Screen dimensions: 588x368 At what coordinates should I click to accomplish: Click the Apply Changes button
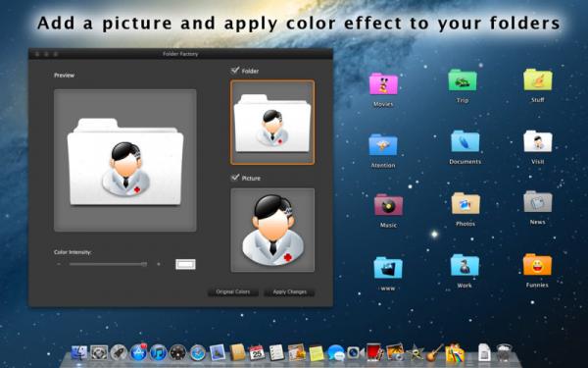289,292
